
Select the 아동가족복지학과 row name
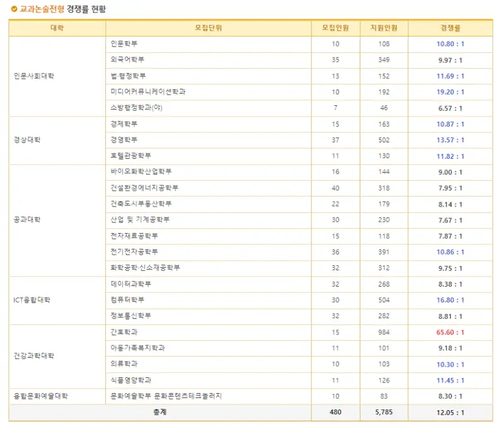point(137,348)
